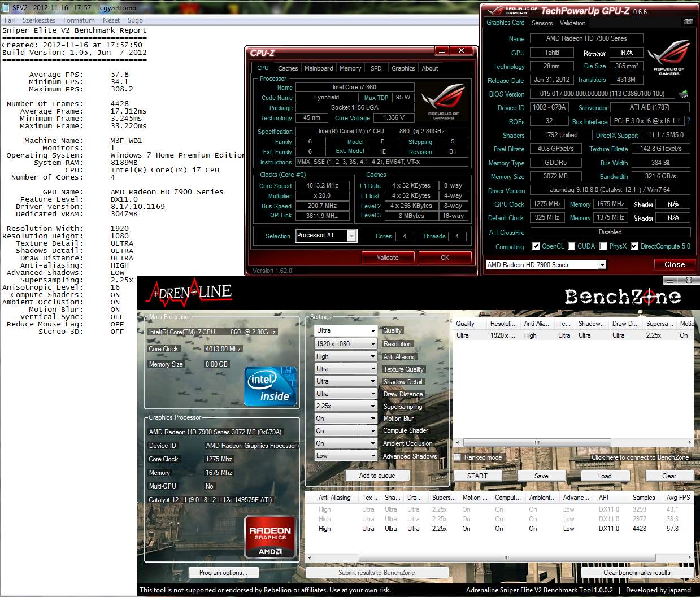Viewport: 700px width, 597px height.
Task: Open the Ambient Occlusion dropdown
Action: tap(346, 443)
